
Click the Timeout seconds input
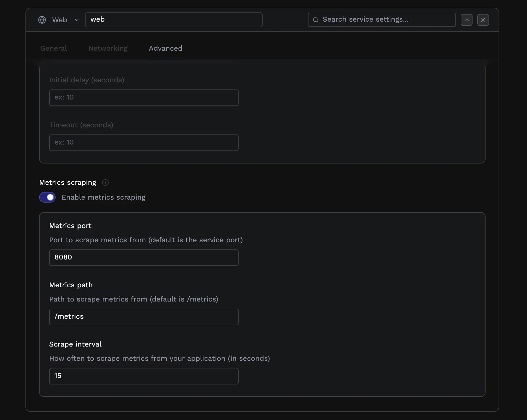tap(144, 142)
